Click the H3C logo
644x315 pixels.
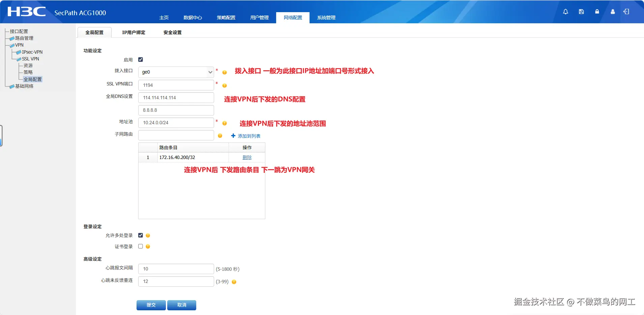tap(27, 12)
